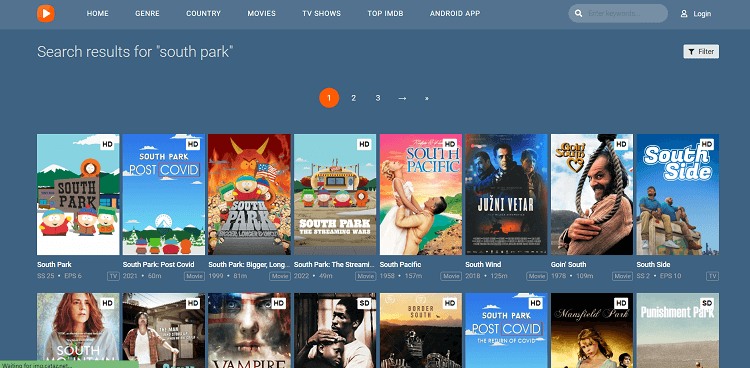Click the user profile icon beside Login

point(684,14)
